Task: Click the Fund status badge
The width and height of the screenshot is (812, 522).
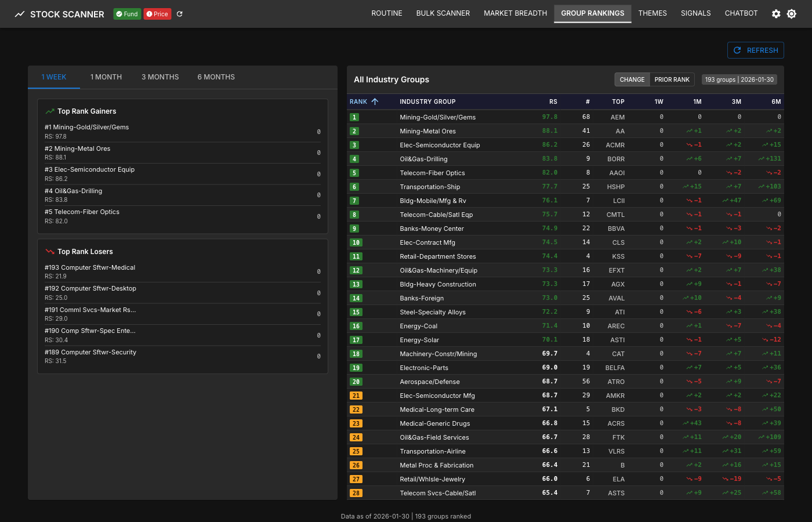Action: tap(127, 14)
